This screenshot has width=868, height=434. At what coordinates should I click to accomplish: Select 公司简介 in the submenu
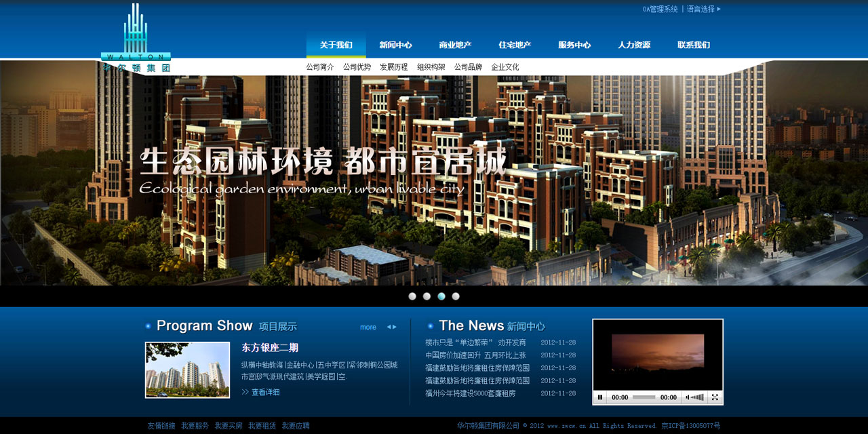(x=320, y=67)
